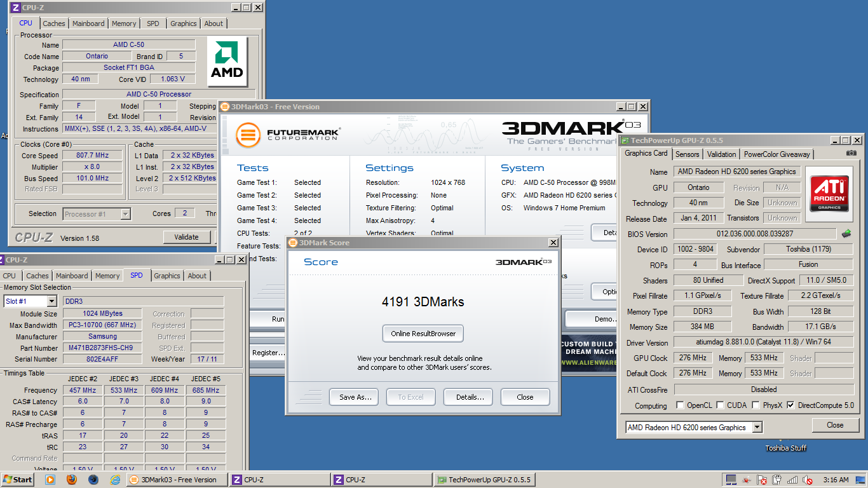Screen dimensions: 868x488
Task: Launch Firefox from the quick launch bar
Action: (x=72, y=480)
